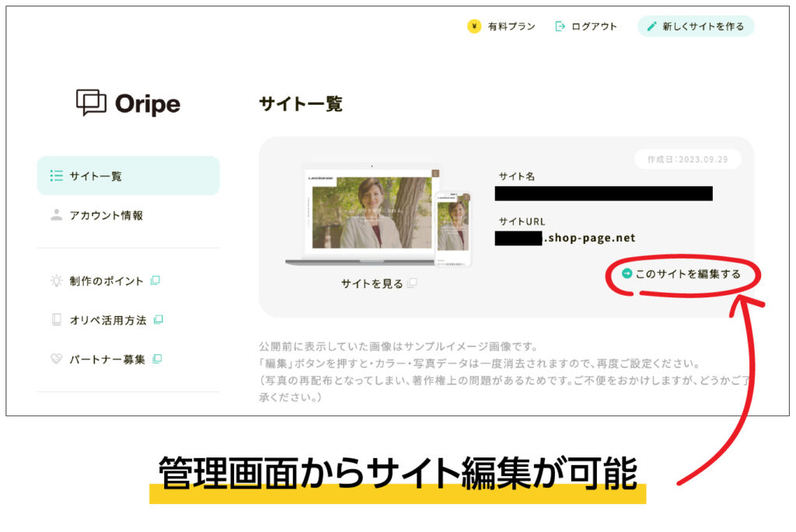Click the external-link icon after パートナー募集
The height and width of the screenshot is (532, 796).
(x=156, y=359)
